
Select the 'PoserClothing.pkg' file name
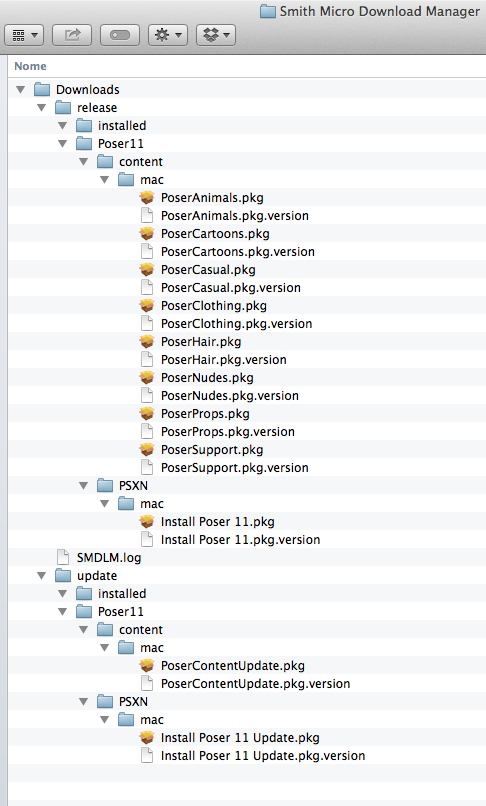(213, 306)
